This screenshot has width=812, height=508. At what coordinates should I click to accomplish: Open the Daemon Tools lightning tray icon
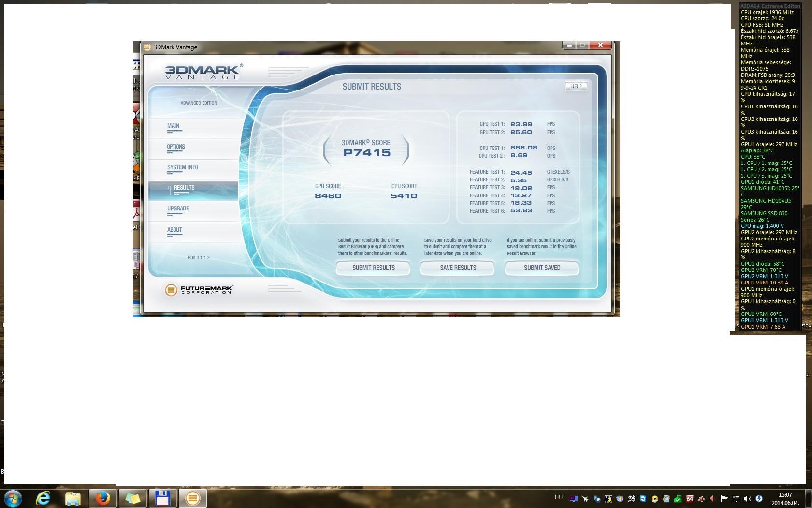click(759, 498)
